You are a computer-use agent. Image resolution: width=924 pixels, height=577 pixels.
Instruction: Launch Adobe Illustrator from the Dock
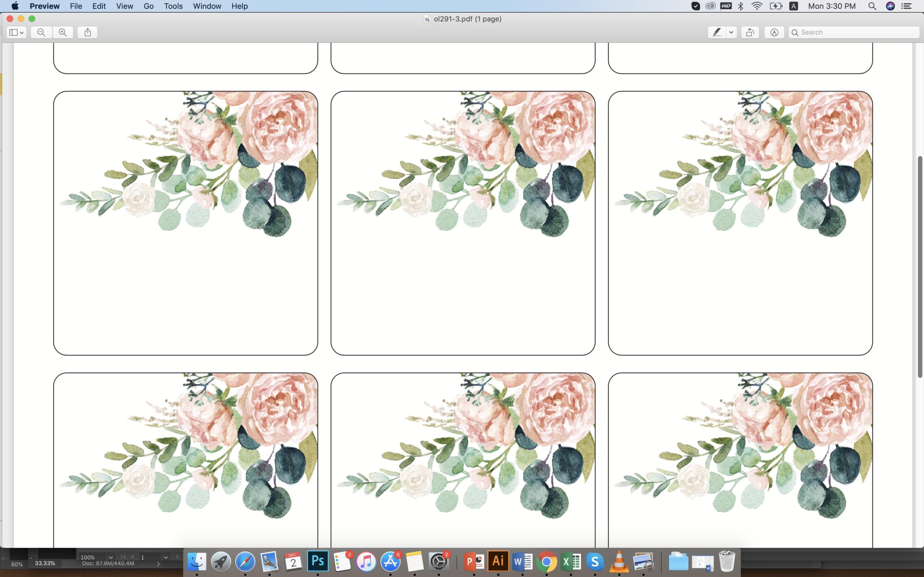click(498, 561)
